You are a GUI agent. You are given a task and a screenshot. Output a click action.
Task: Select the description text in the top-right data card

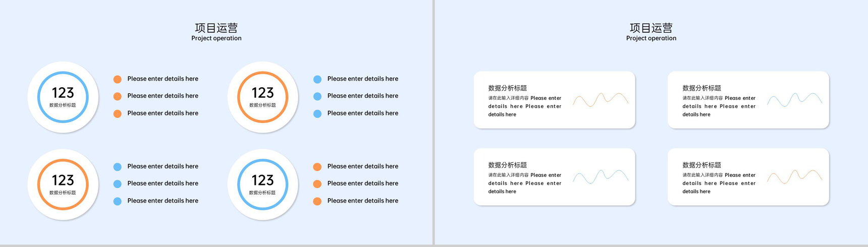(719, 106)
